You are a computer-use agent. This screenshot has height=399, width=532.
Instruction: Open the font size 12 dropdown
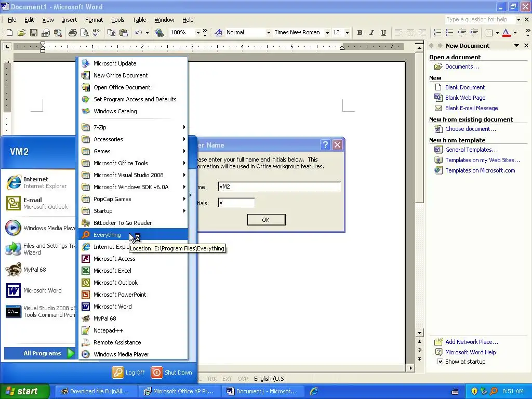point(347,33)
